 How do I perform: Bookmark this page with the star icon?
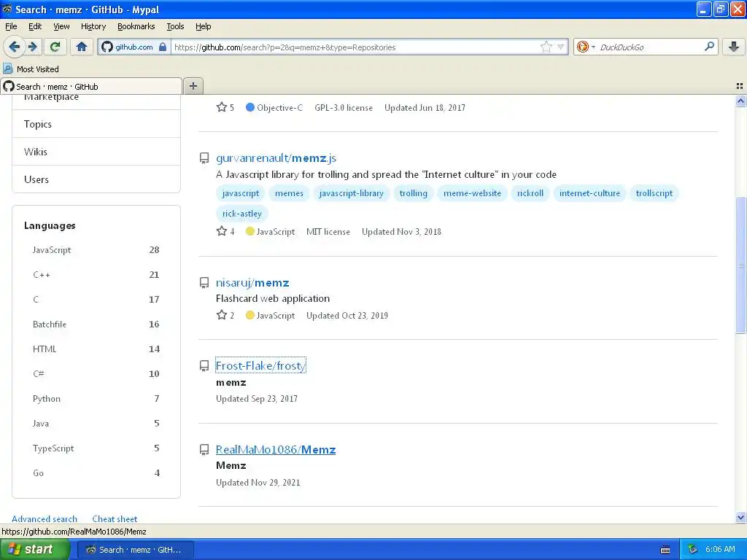click(546, 47)
